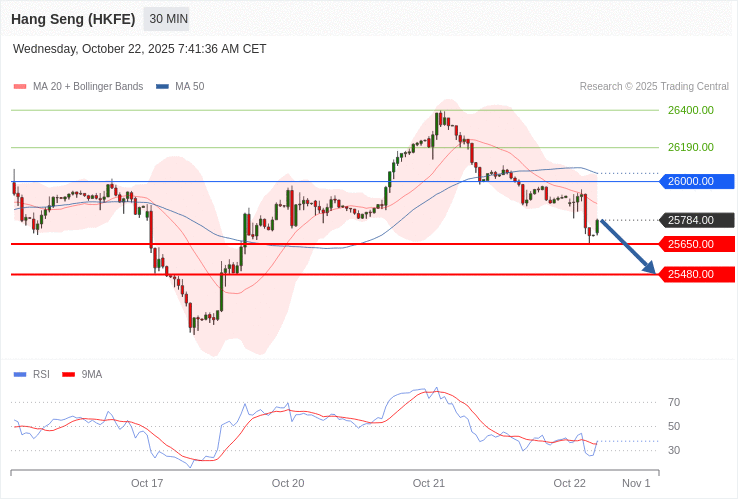The image size is (738, 500).
Task: Click the RSI legend blue swatch
Action: (x=20, y=375)
